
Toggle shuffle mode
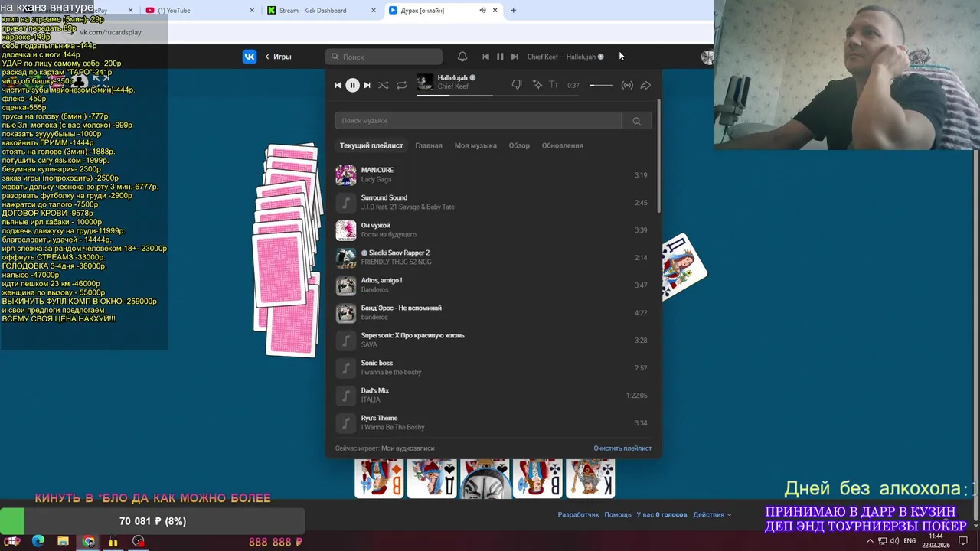click(383, 85)
